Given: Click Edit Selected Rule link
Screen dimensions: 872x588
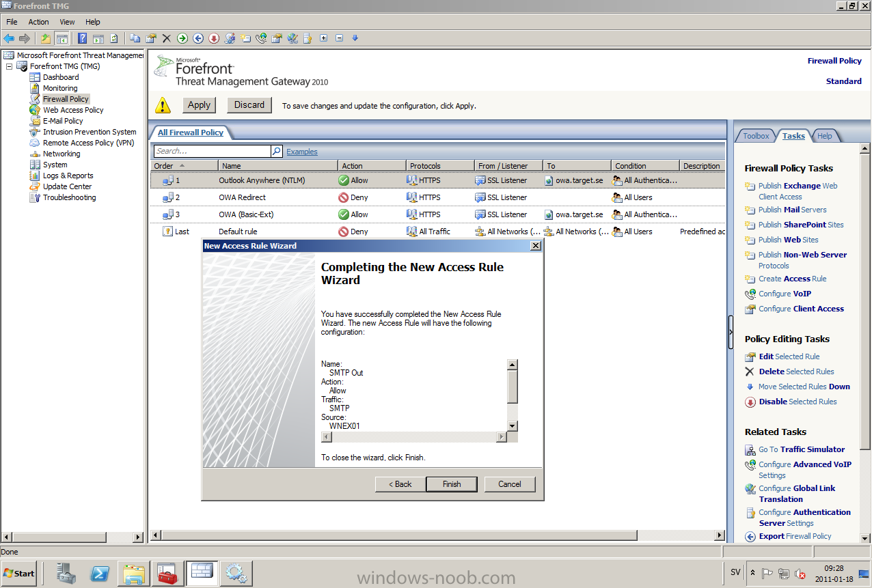Looking at the screenshot, I should tap(789, 356).
